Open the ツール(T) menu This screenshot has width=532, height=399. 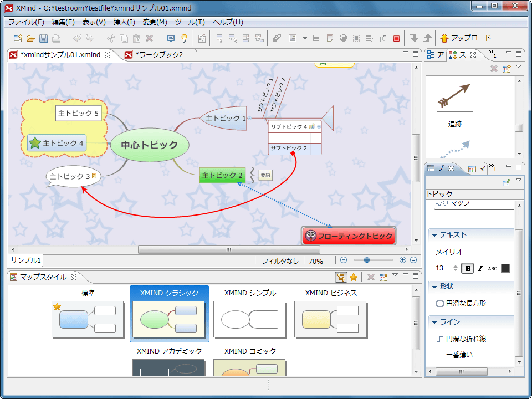coord(190,22)
